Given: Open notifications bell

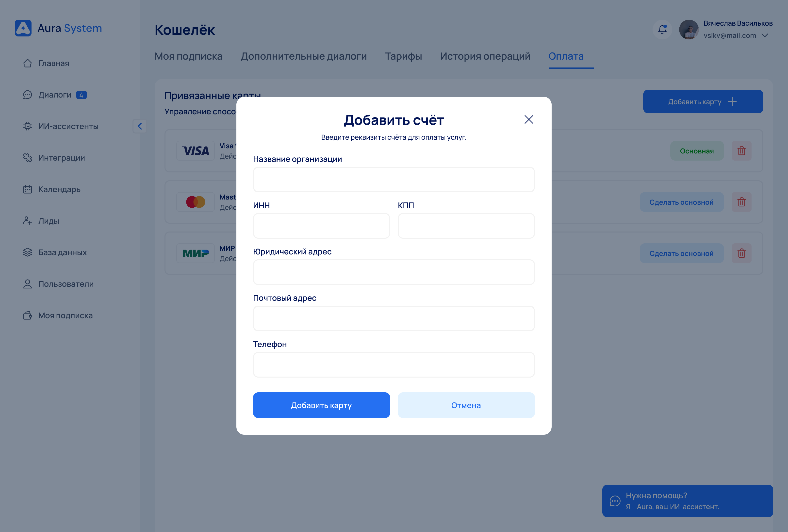Looking at the screenshot, I should (662, 30).
